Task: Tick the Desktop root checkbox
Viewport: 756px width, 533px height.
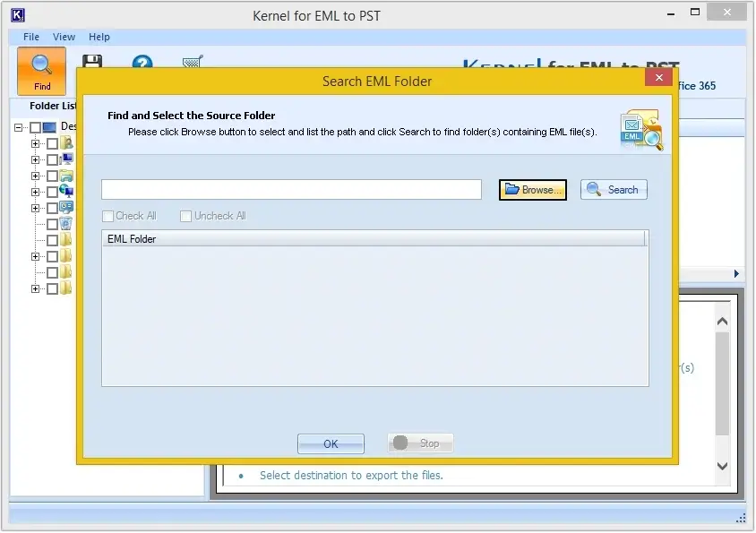Action: coord(35,128)
